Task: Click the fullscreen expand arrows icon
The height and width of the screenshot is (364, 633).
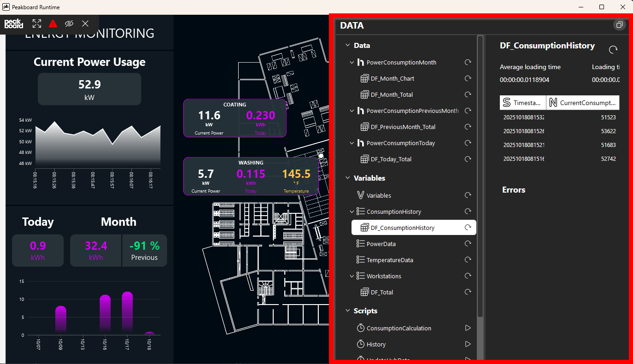Action: [x=37, y=23]
